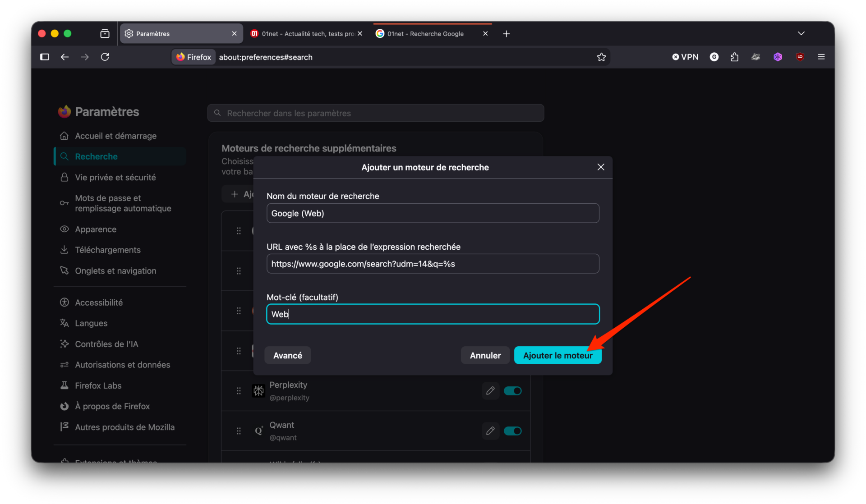This screenshot has width=866, height=504.
Task: Bookmark this page with the star icon
Action: tap(601, 57)
